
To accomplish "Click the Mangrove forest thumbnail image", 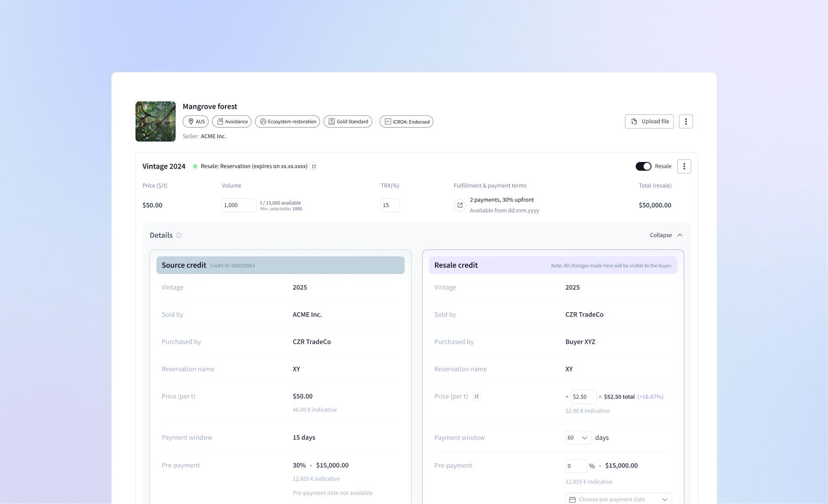I will coord(155,122).
